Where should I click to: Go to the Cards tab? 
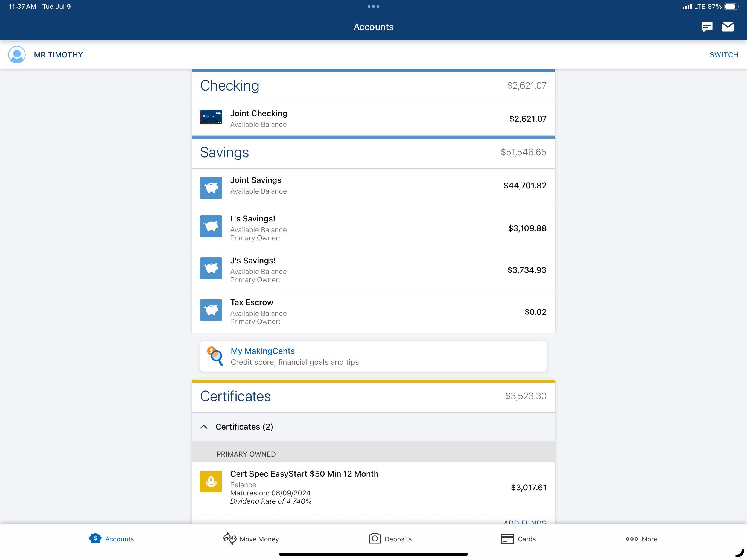click(518, 539)
